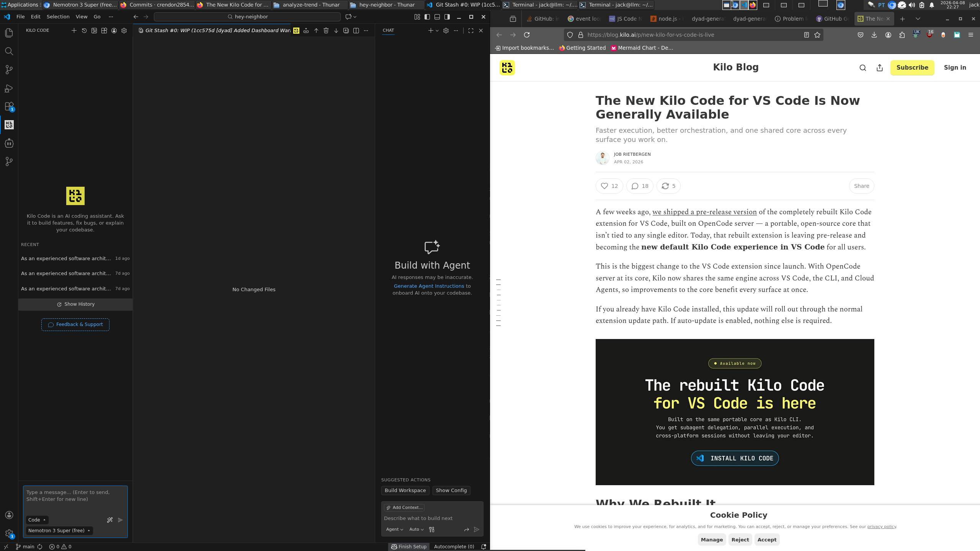Split the Git Stash editor
This screenshot has width=980, height=551.
click(356, 31)
